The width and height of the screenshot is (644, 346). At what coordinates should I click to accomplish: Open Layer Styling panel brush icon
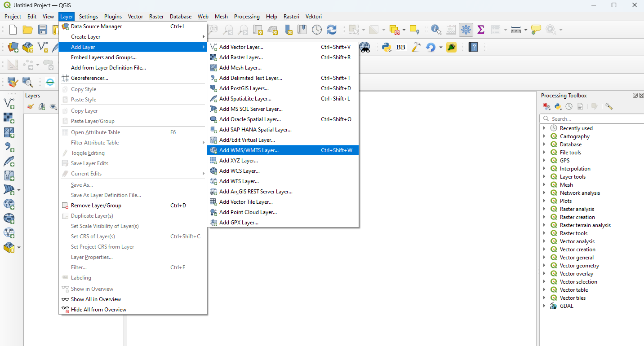[x=31, y=107]
